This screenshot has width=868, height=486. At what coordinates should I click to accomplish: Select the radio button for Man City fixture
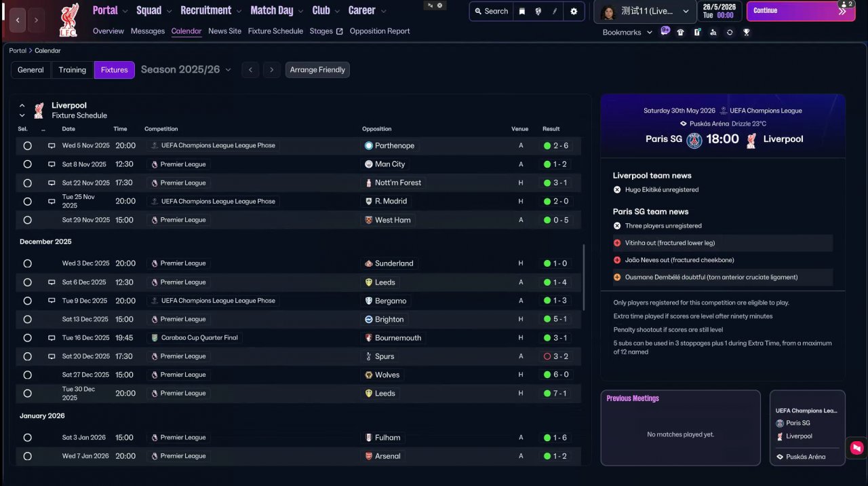pos(27,164)
